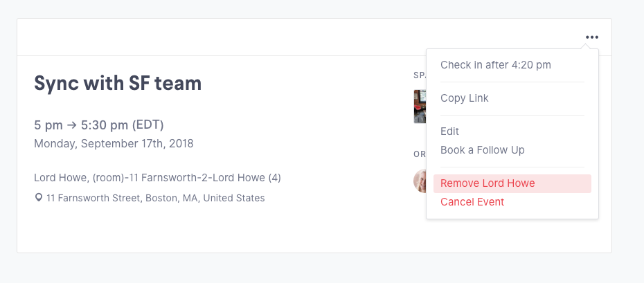Click the "Sync with SF team" title
Screen dimensions: 644x283
pyautogui.click(x=118, y=84)
